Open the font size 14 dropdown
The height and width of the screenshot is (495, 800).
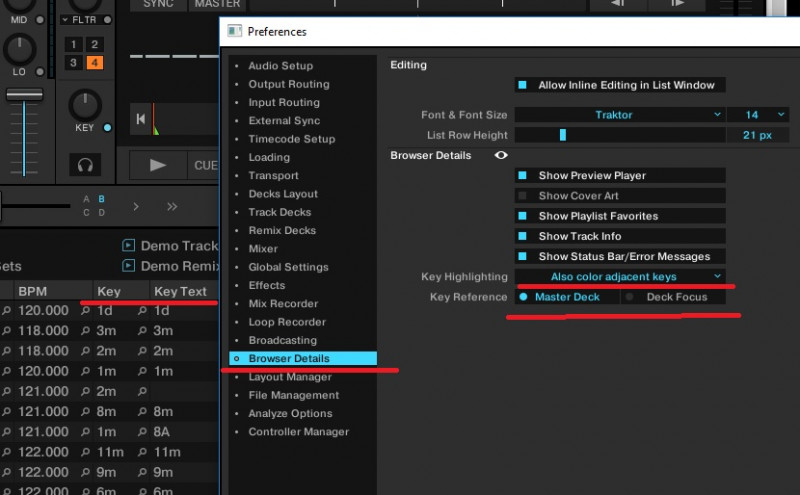click(758, 115)
